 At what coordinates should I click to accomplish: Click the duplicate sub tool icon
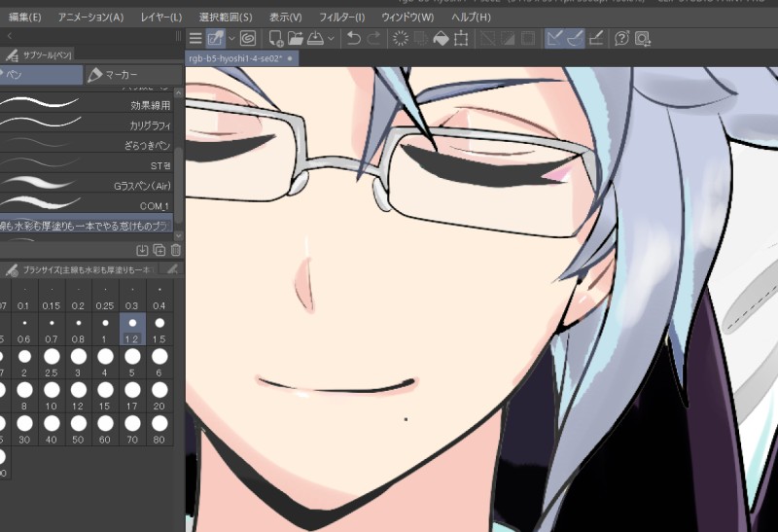[x=159, y=250]
